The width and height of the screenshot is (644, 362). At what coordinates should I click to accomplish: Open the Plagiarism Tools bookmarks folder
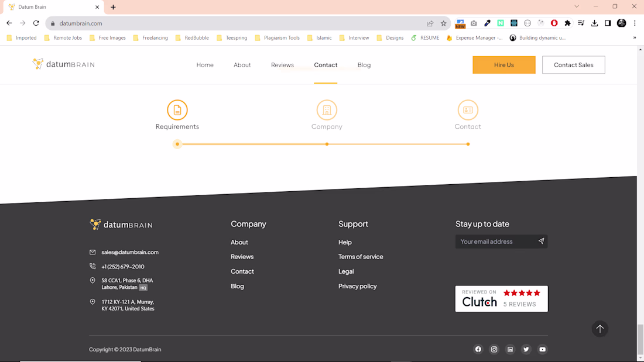pyautogui.click(x=278, y=38)
